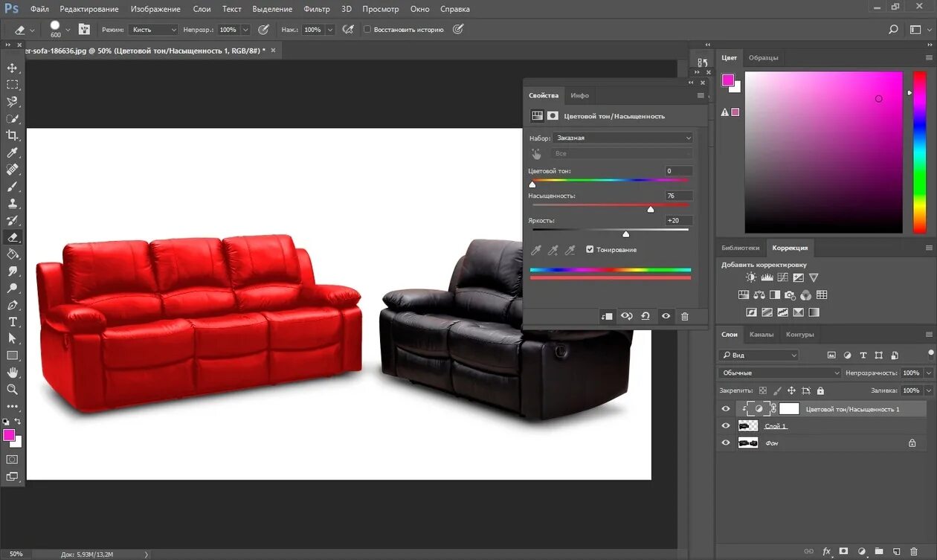Open the search icon in options bar

click(893, 30)
